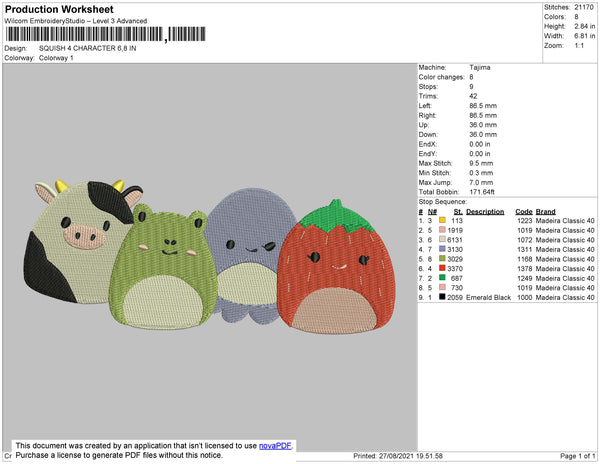Click the Max Stitch value '9.5 mm'
The height and width of the screenshot is (464, 600).
[x=481, y=163]
